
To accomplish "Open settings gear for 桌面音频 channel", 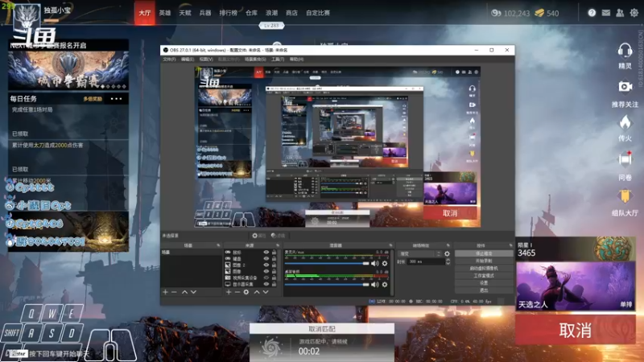I will [385, 284].
